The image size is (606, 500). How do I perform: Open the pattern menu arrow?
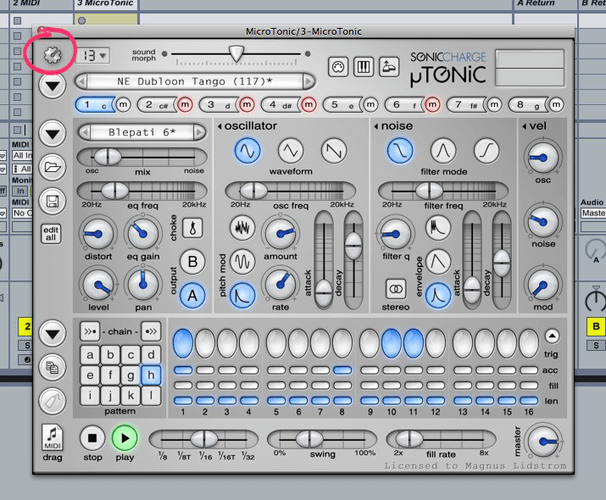pyautogui.click(x=52, y=333)
